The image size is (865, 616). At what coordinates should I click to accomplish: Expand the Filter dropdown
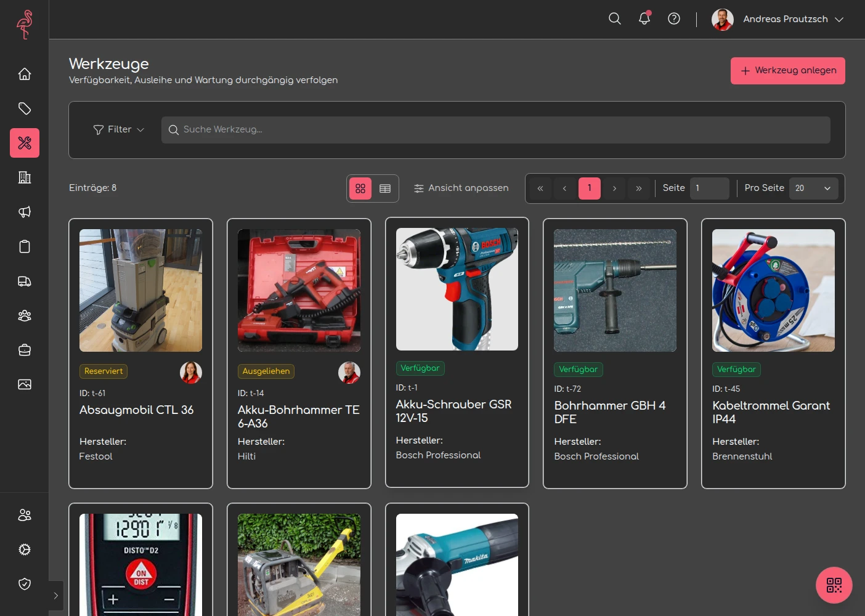(x=119, y=129)
